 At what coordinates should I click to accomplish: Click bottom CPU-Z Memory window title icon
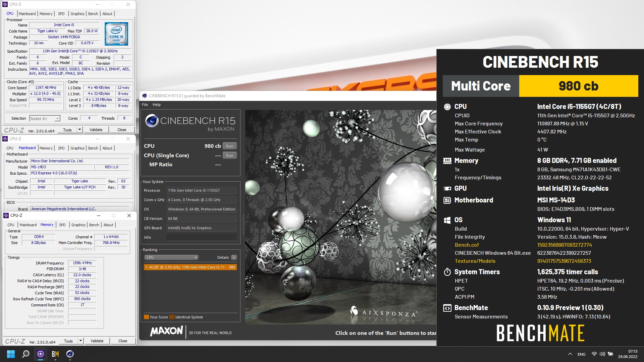[x=6, y=216]
